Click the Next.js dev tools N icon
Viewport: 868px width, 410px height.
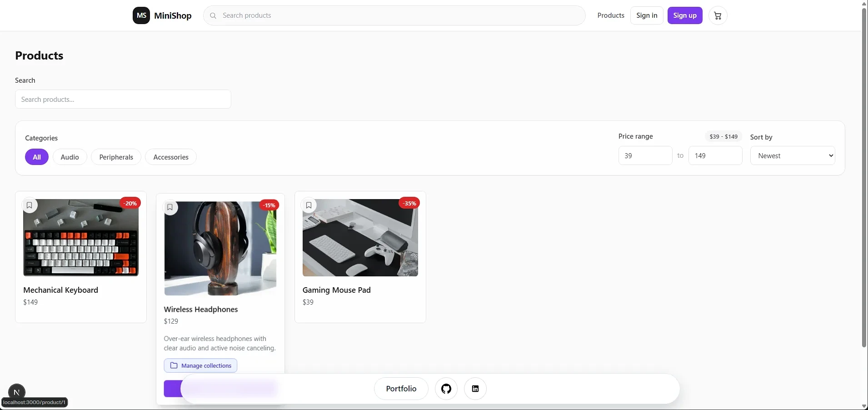point(17,392)
